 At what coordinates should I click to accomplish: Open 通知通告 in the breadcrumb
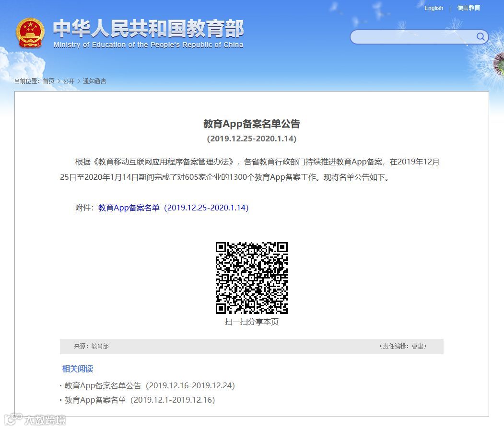tap(94, 81)
